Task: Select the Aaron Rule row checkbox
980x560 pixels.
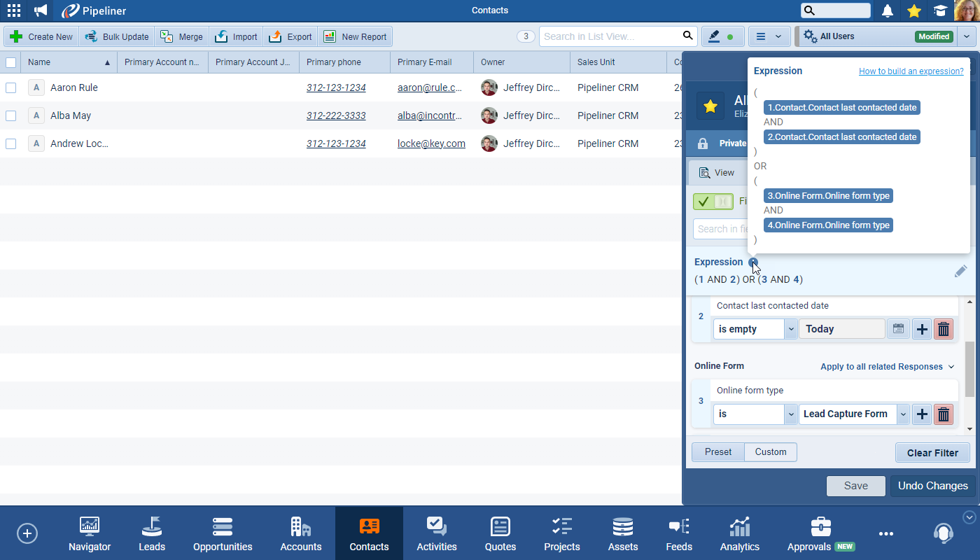Action: [10, 87]
